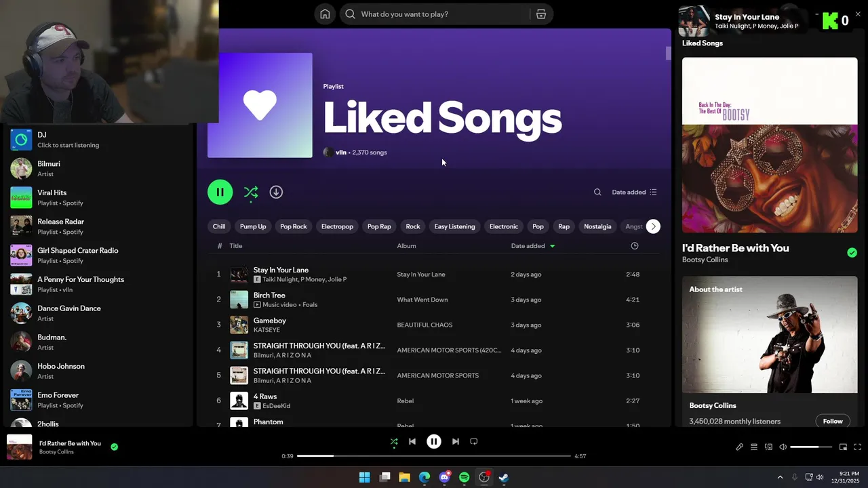Open the play queue icon

click(754, 447)
